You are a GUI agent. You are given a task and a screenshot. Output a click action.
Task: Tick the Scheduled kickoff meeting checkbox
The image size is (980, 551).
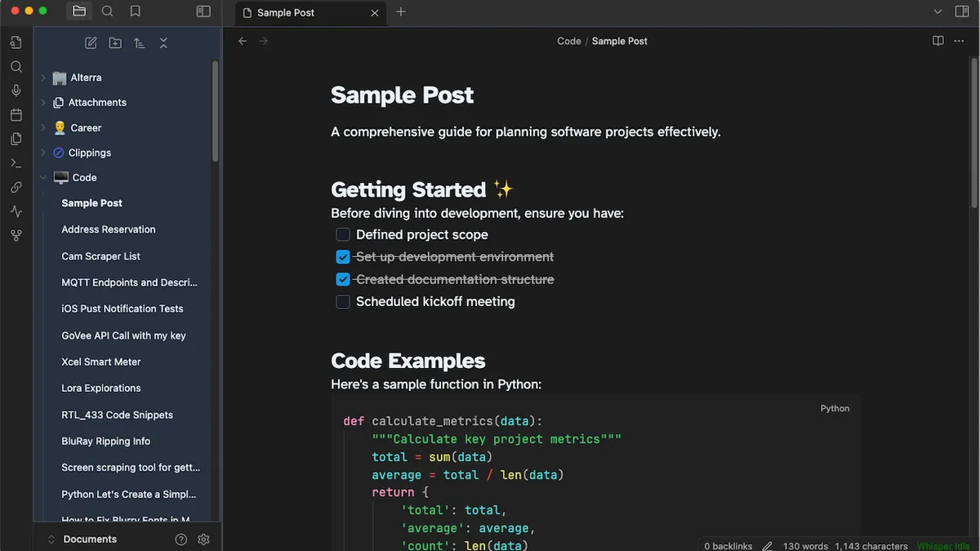343,302
